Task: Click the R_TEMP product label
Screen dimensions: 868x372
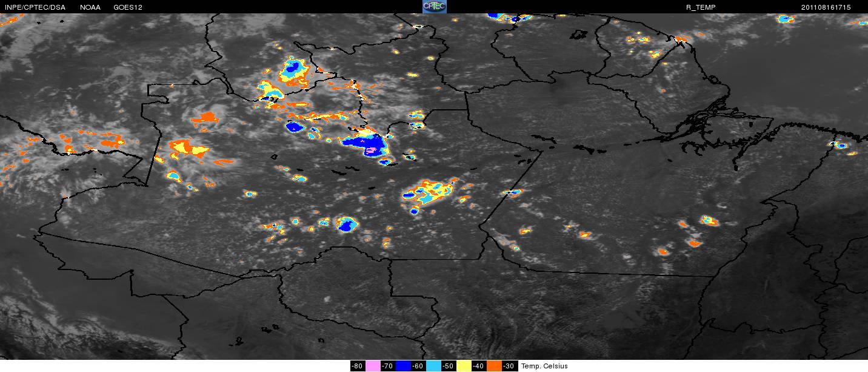Action: coord(700,7)
